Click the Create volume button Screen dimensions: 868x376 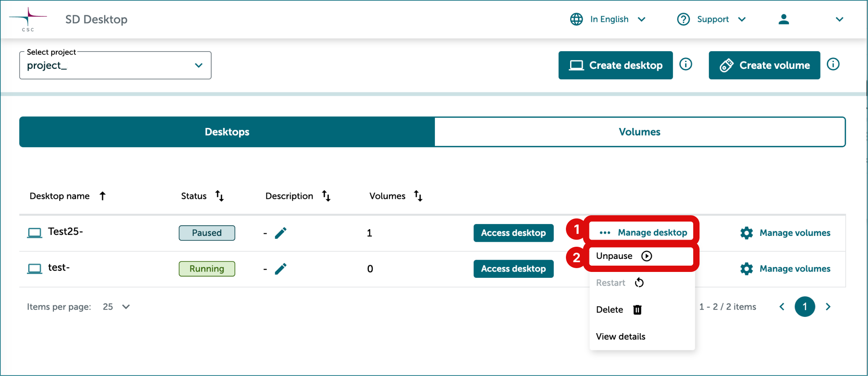click(x=764, y=65)
